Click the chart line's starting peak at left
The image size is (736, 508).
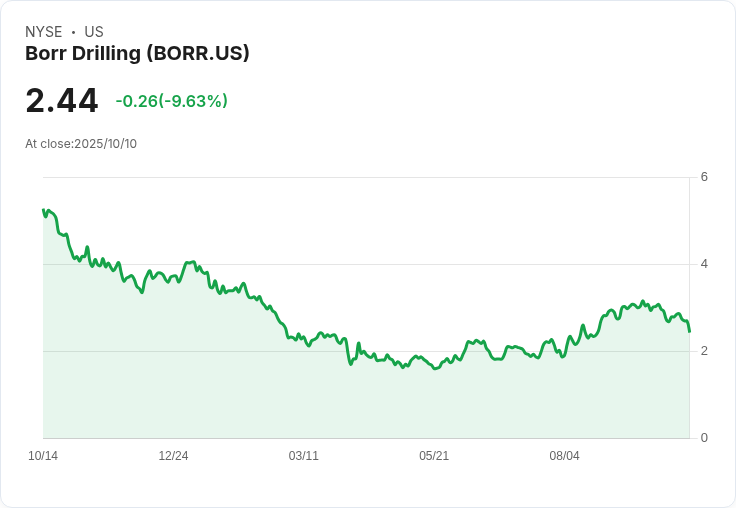pyautogui.click(x=44, y=211)
